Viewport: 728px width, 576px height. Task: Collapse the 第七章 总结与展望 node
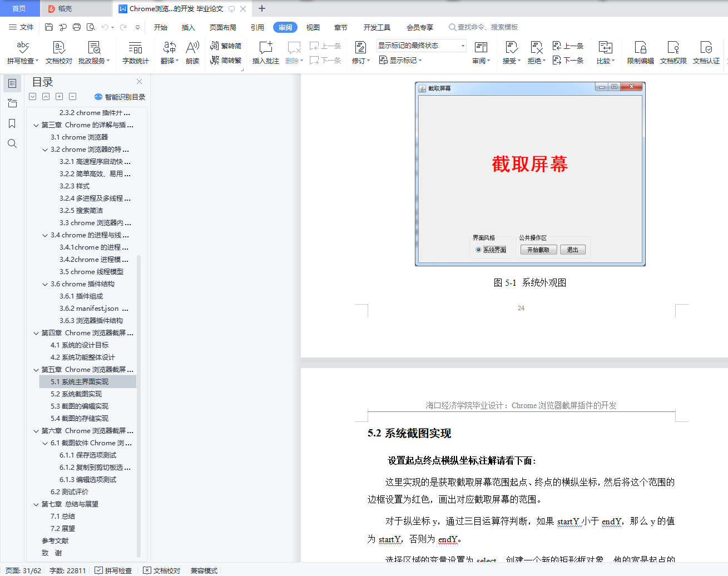36,504
